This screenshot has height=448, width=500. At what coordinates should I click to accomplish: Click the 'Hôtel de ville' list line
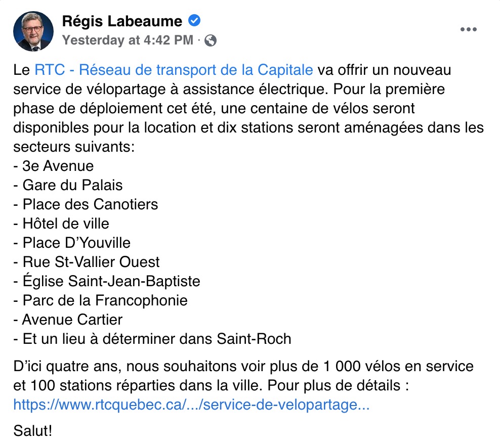pyautogui.click(x=61, y=223)
